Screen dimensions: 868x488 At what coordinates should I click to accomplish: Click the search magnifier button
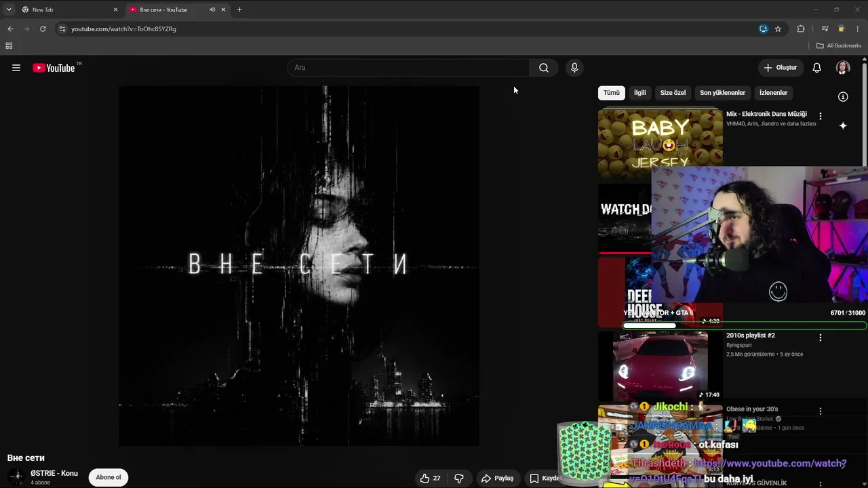click(543, 68)
